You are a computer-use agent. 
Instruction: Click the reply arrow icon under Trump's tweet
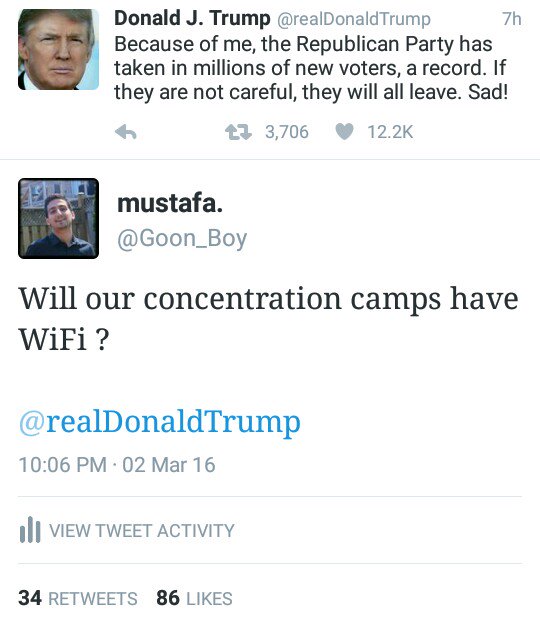[126, 132]
